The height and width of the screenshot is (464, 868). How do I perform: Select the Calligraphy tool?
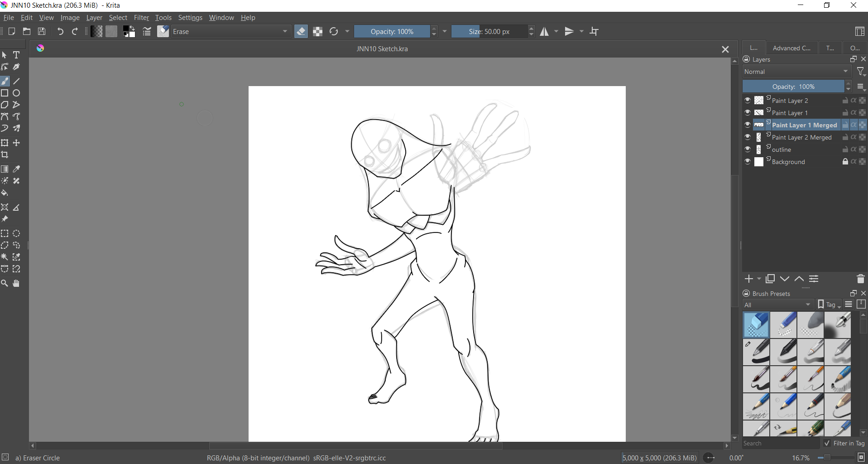pyautogui.click(x=17, y=67)
